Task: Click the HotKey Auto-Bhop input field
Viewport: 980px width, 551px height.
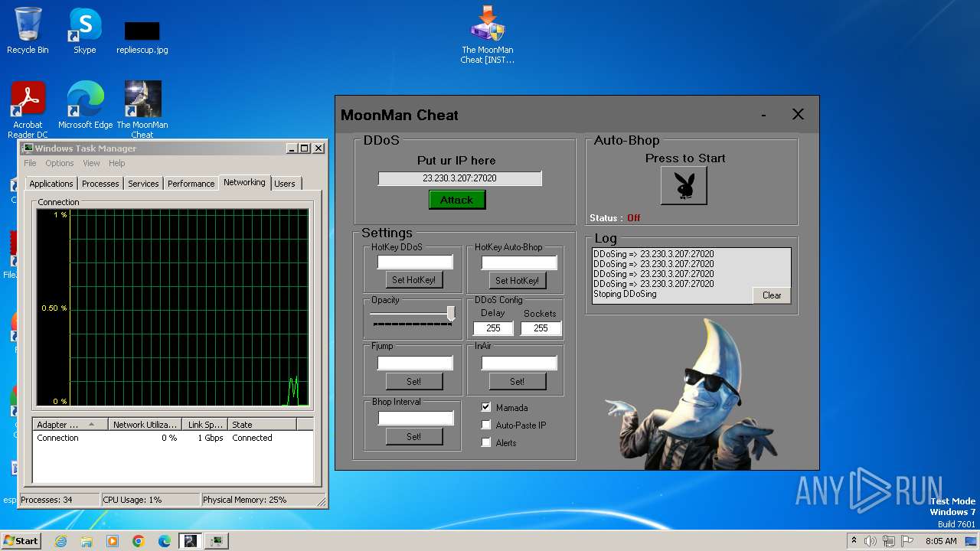Action: (518, 262)
